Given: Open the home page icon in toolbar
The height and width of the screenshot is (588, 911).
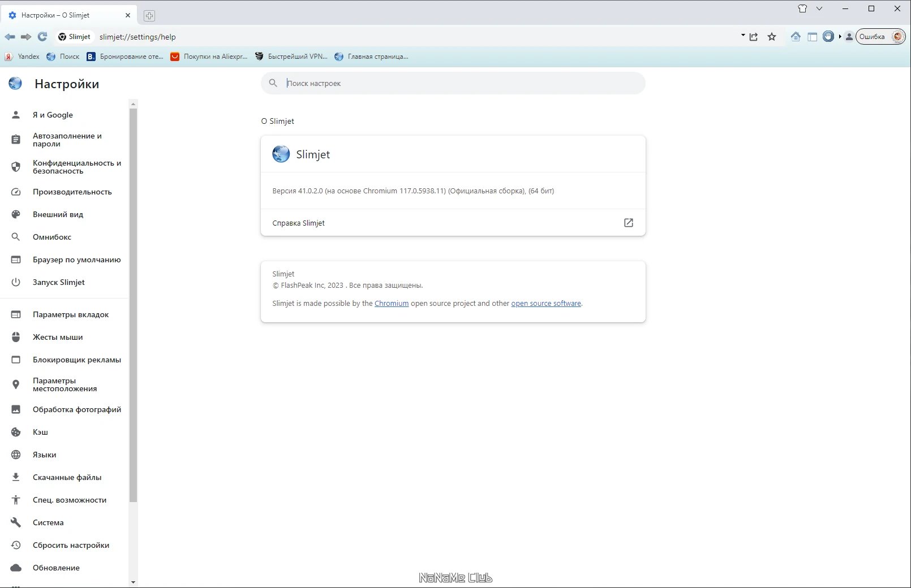Looking at the screenshot, I should (x=796, y=37).
